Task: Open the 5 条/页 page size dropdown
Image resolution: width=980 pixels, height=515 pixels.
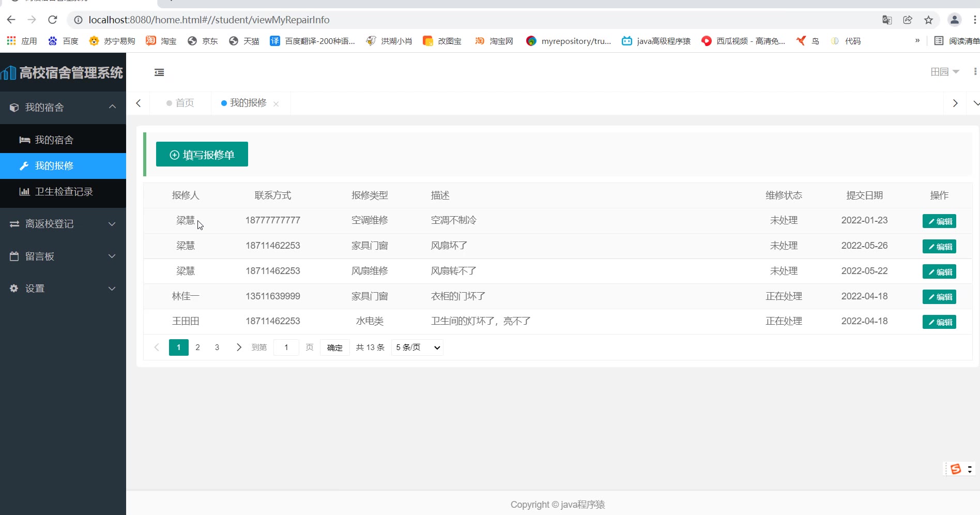Action: (x=418, y=347)
